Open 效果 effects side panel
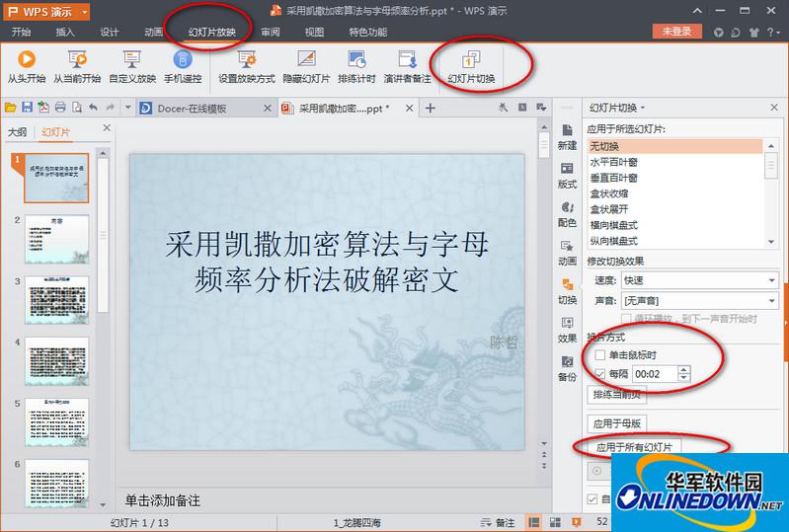This screenshot has width=789, height=532. pyautogui.click(x=567, y=331)
